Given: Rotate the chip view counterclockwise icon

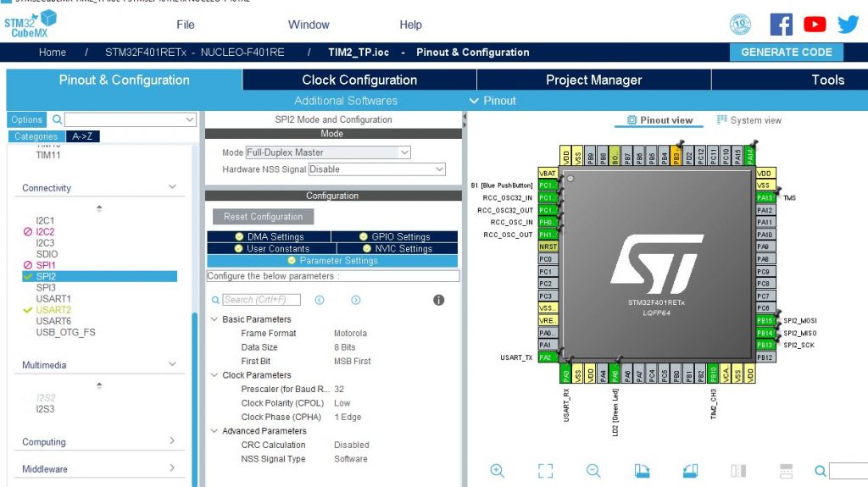Looking at the screenshot, I should [690, 470].
